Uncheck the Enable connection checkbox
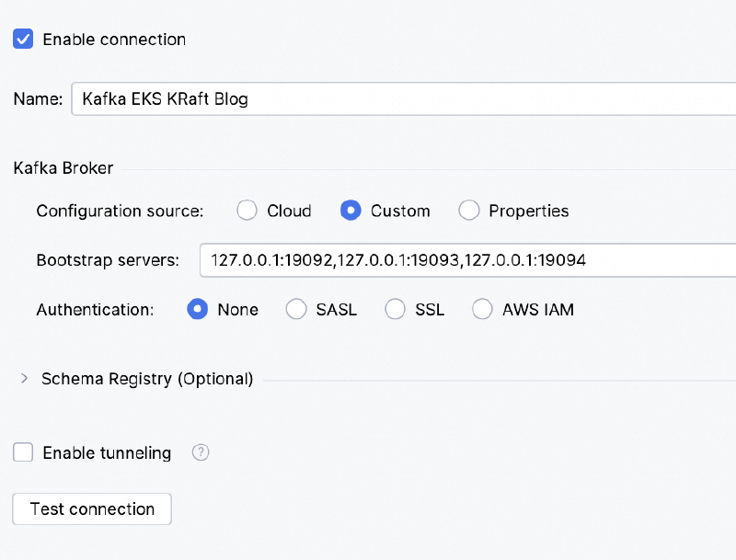This screenshot has height=560, width=736. (24, 40)
